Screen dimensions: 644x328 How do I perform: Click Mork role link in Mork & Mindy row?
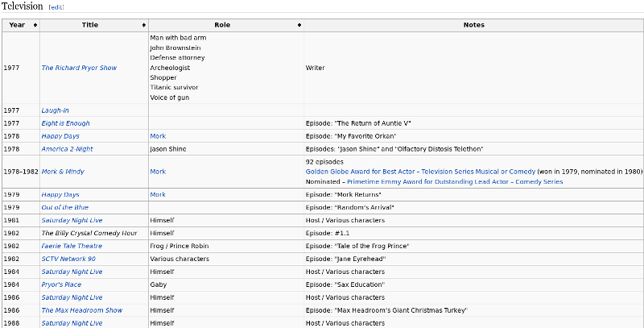pyautogui.click(x=158, y=172)
